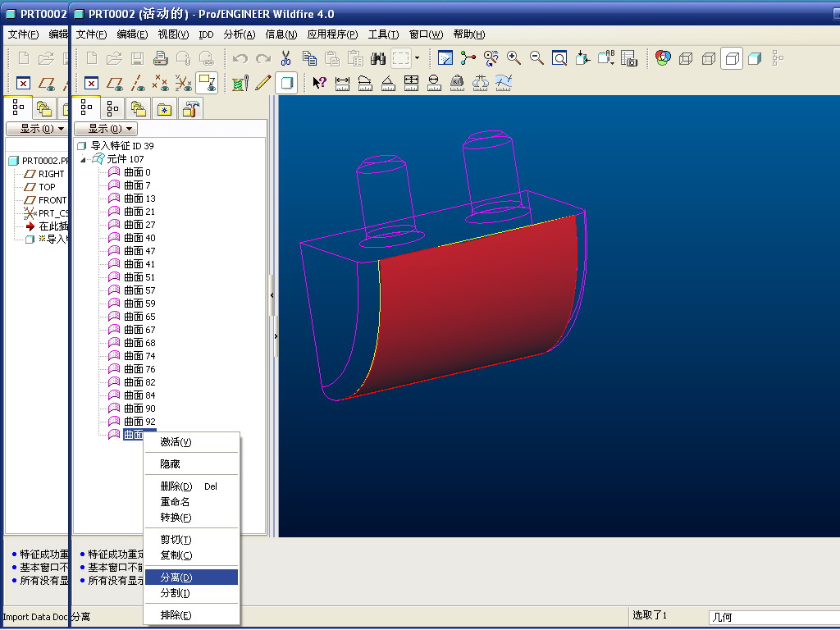Open the 几何 selection filter combo box

click(x=774, y=617)
